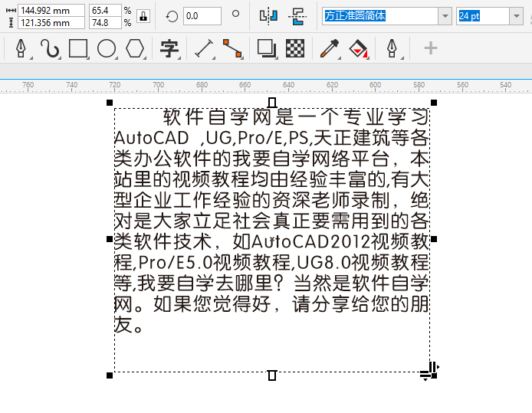Screen dimensions: 532x413
Task: Choose the freehand curve tool
Action: tap(50, 48)
